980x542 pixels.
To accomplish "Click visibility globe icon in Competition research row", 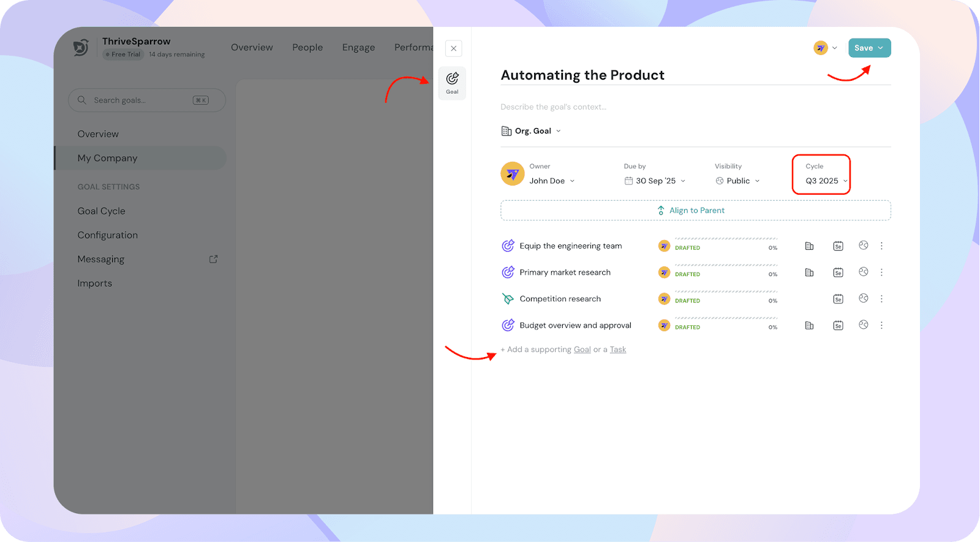I will (863, 298).
